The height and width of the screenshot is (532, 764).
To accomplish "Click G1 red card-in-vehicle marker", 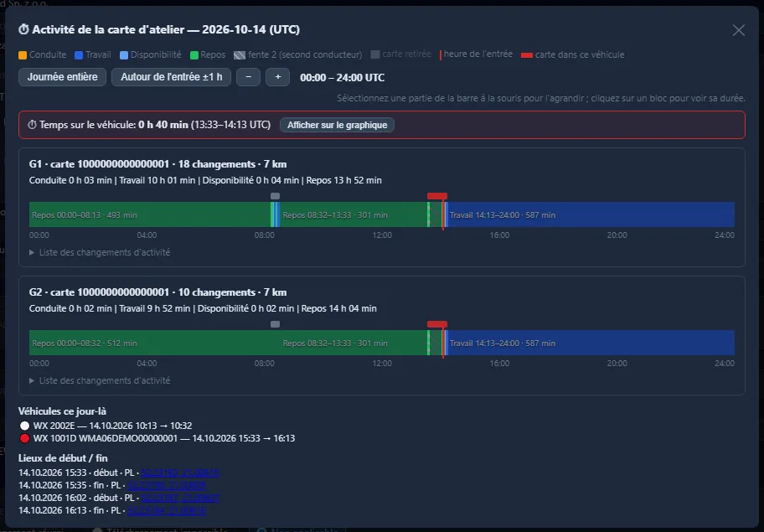I will tap(437, 196).
